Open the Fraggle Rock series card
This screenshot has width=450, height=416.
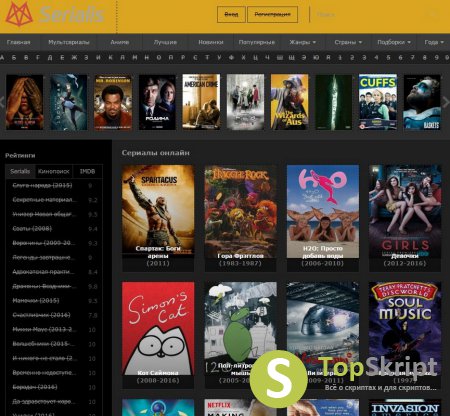pyautogui.click(x=240, y=217)
